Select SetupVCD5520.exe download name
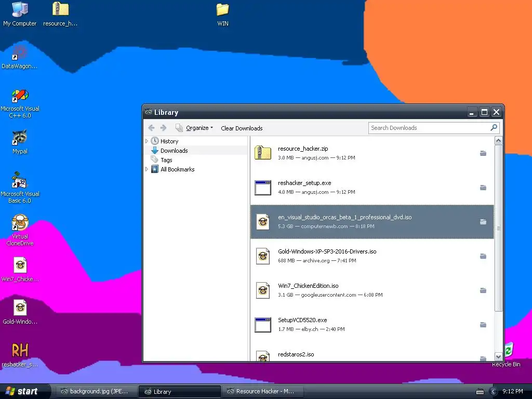The height and width of the screenshot is (399, 532). pyautogui.click(x=302, y=320)
